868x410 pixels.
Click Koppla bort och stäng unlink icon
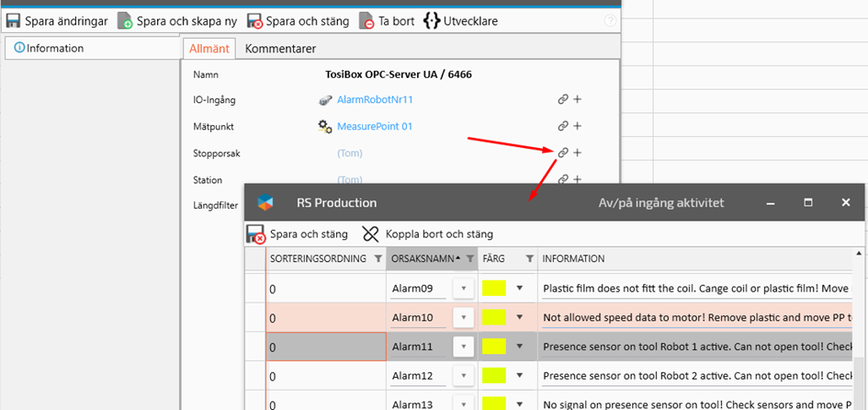[370, 233]
